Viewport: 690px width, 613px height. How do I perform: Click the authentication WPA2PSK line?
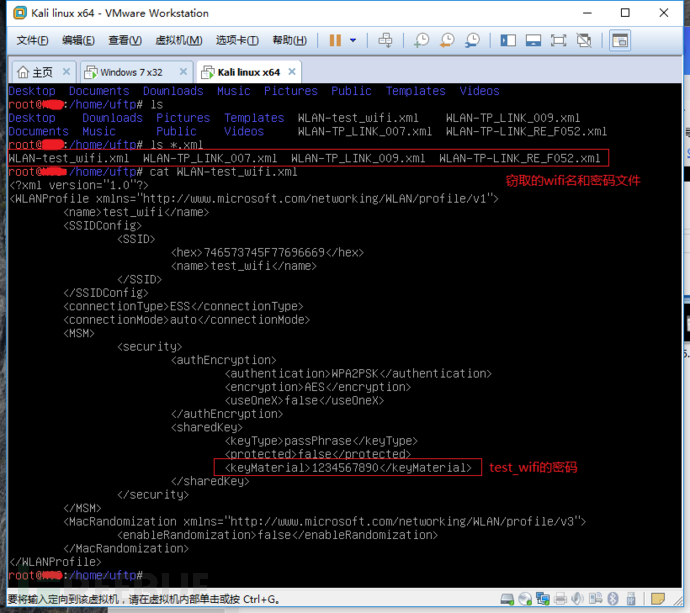[x=358, y=374]
